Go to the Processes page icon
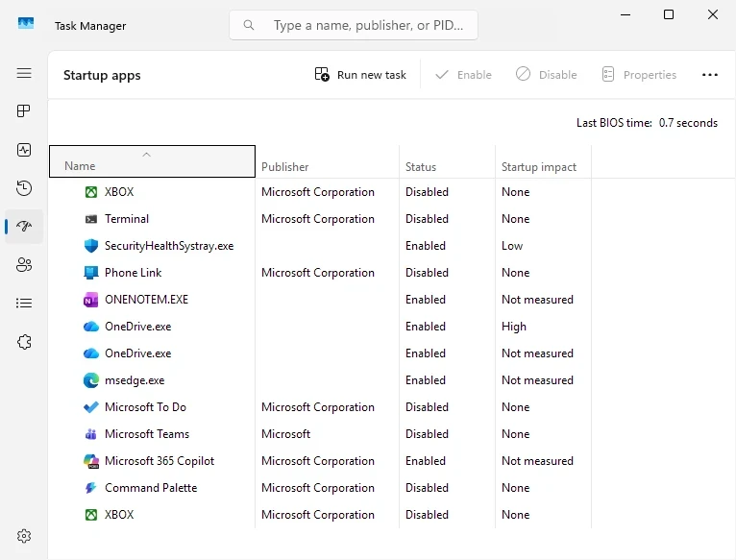The height and width of the screenshot is (560, 736). [23, 111]
